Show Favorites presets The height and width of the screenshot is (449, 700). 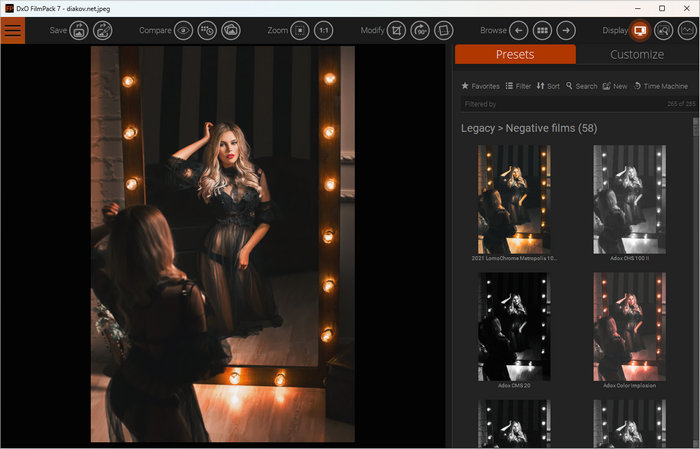(480, 86)
